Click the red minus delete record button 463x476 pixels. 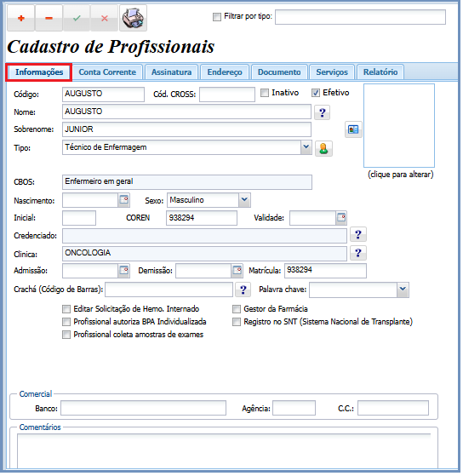point(49,18)
